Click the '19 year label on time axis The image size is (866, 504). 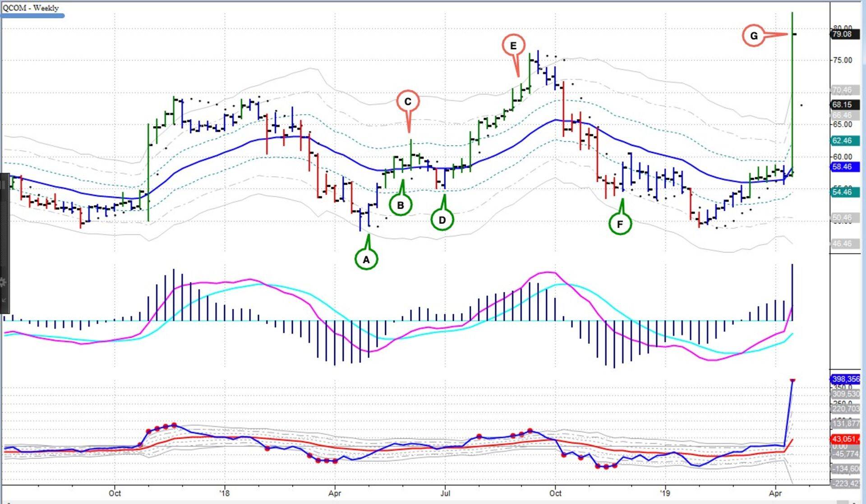pos(665,493)
